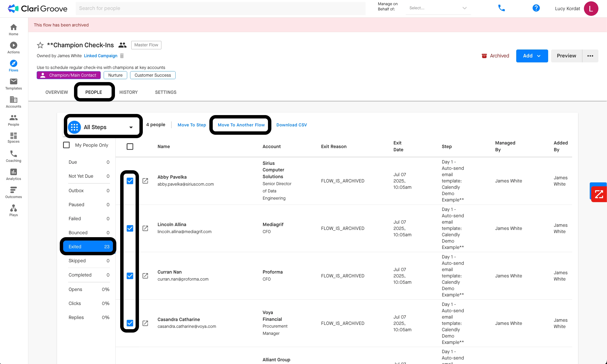This screenshot has height=364, width=607.
Task: Focus the Search for people field
Action: tap(220, 8)
